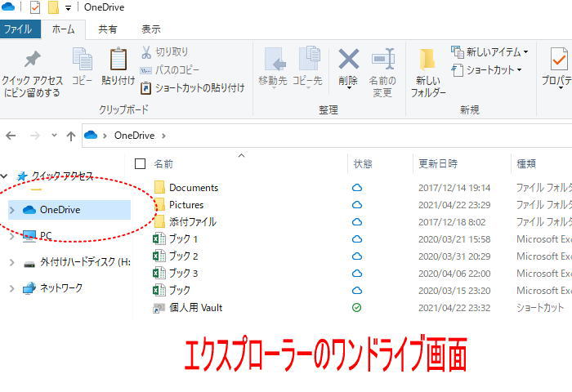Click cloud status icon for 添付ファイル

pos(357,222)
